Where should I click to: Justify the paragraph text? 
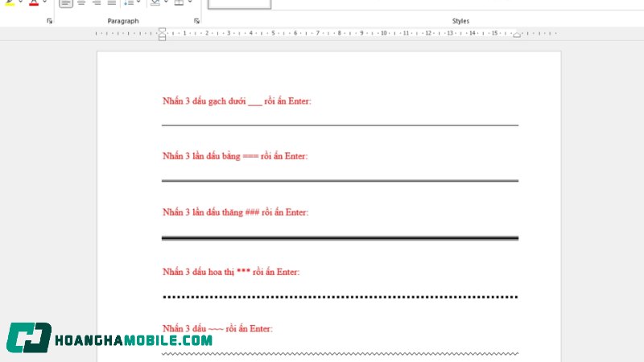(x=112, y=3)
